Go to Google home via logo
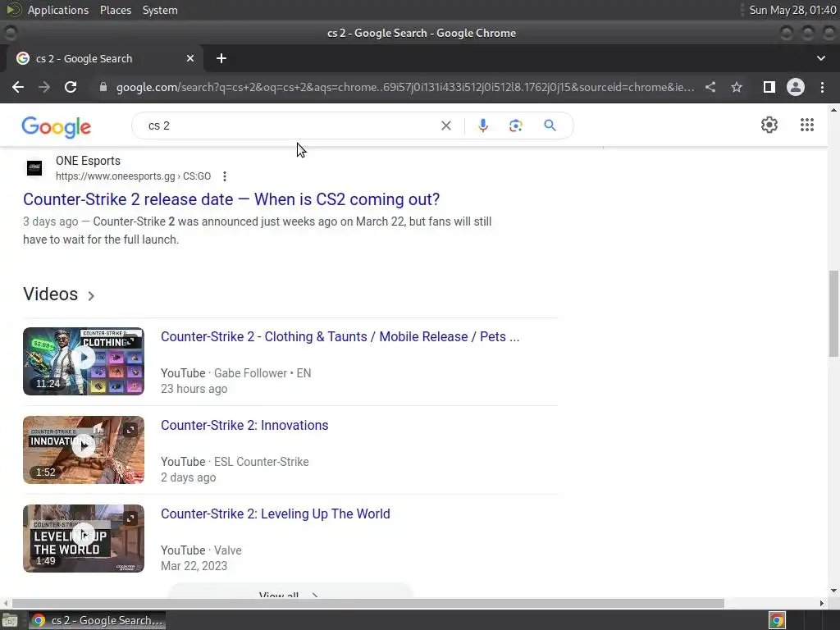840x630 pixels. click(x=57, y=127)
